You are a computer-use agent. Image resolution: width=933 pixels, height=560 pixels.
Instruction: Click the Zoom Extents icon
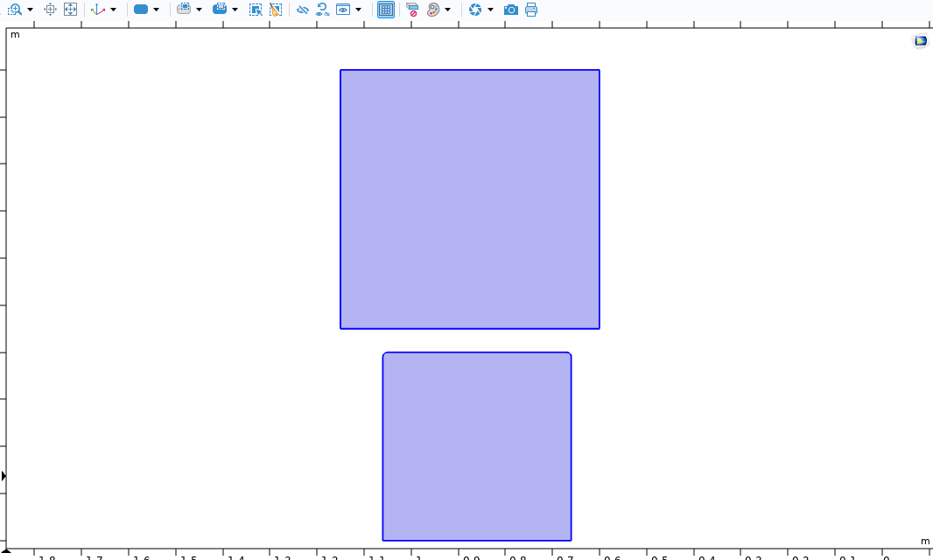[x=70, y=10]
